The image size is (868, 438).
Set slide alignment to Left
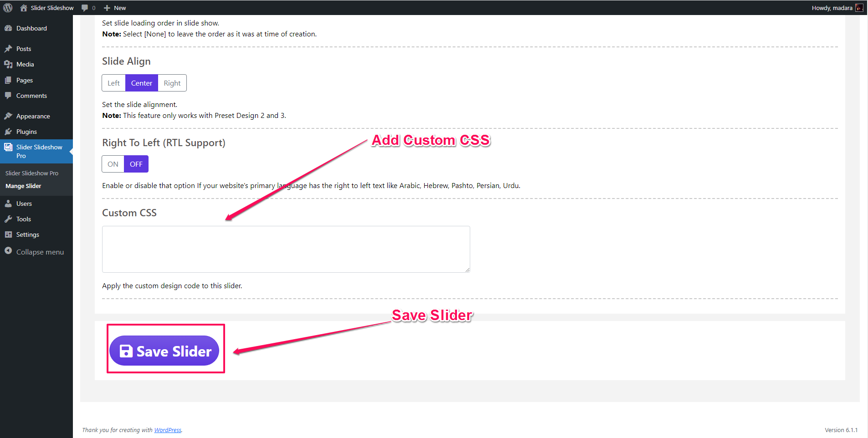pos(113,83)
